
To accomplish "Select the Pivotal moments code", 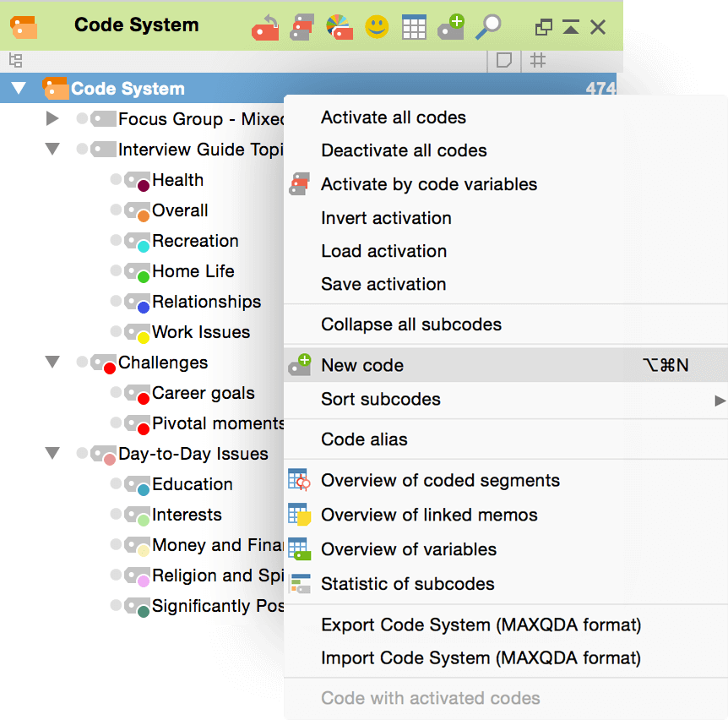I will (x=218, y=423).
